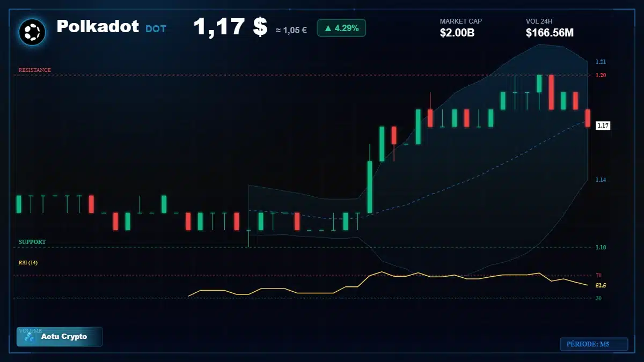Click the DOT ticker symbol
The height and width of the screenshot is (362, 644).
(x=156, y=29)
